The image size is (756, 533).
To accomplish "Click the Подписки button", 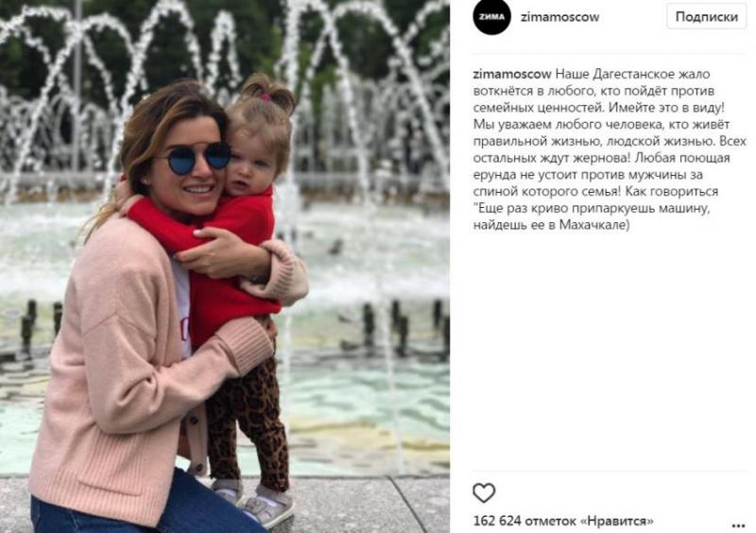I will pos(706,16).
